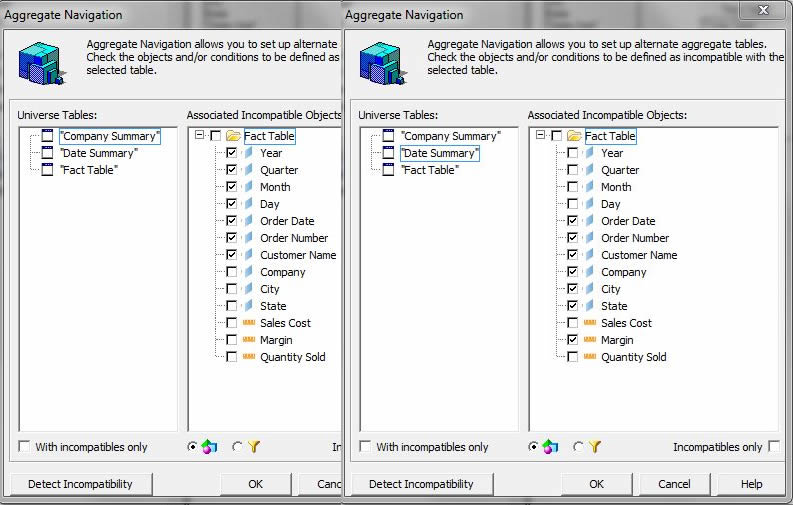
Task: Click Aggregate Navigation cube icon in right window
Action: coord(383,63)
